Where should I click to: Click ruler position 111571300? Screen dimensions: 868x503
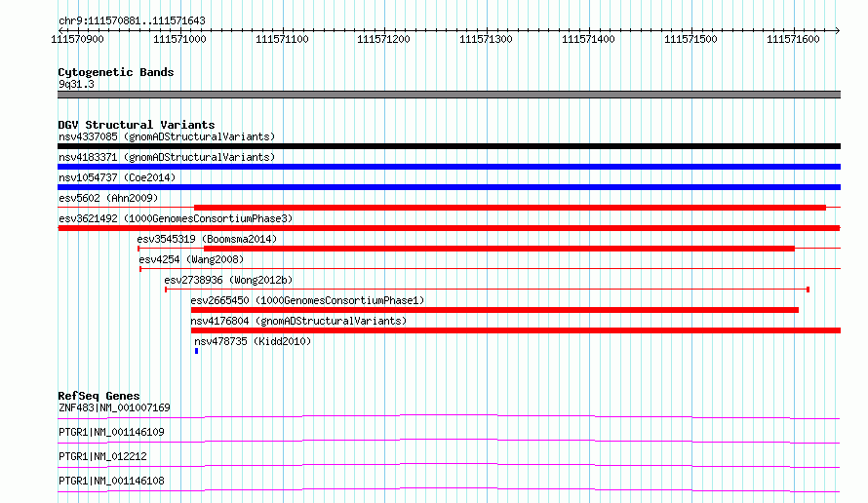tap(486, 39)
